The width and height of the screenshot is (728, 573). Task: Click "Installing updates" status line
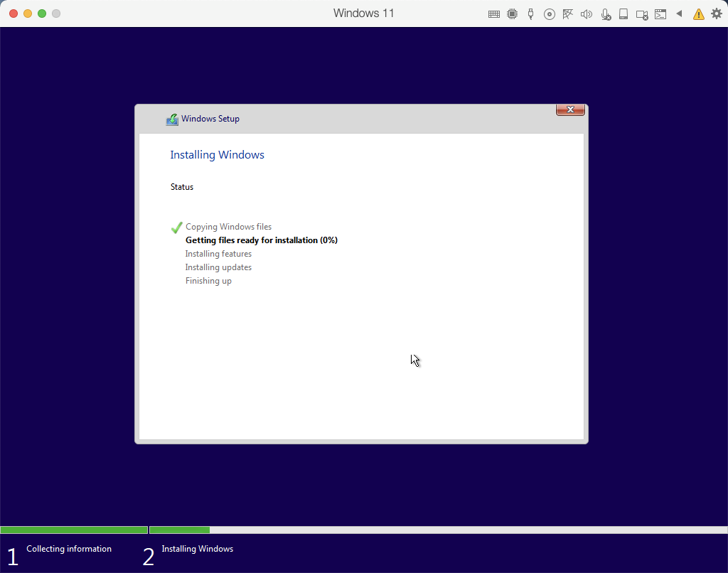pyautogui.click(x=218, y=267)
